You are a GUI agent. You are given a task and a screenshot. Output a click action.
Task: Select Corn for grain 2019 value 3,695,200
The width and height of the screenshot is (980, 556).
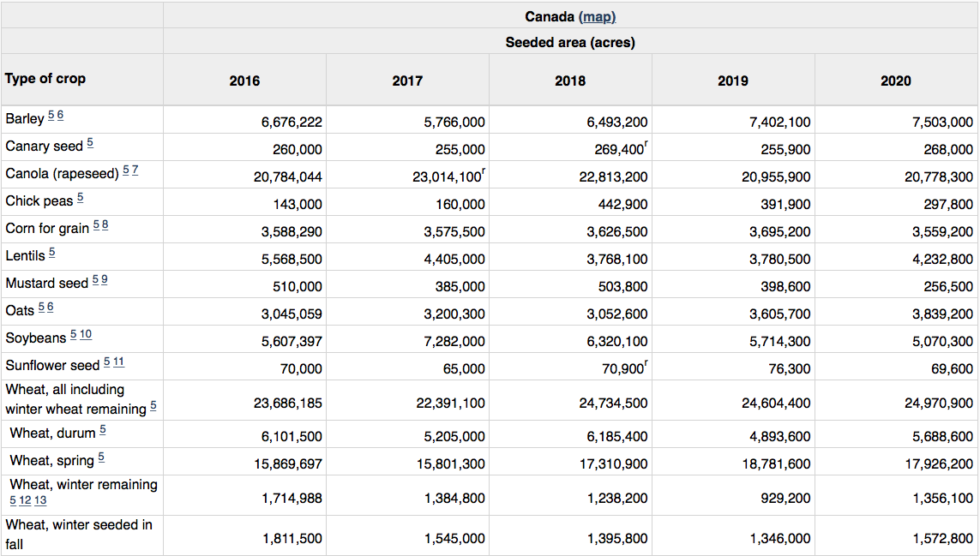780,232
